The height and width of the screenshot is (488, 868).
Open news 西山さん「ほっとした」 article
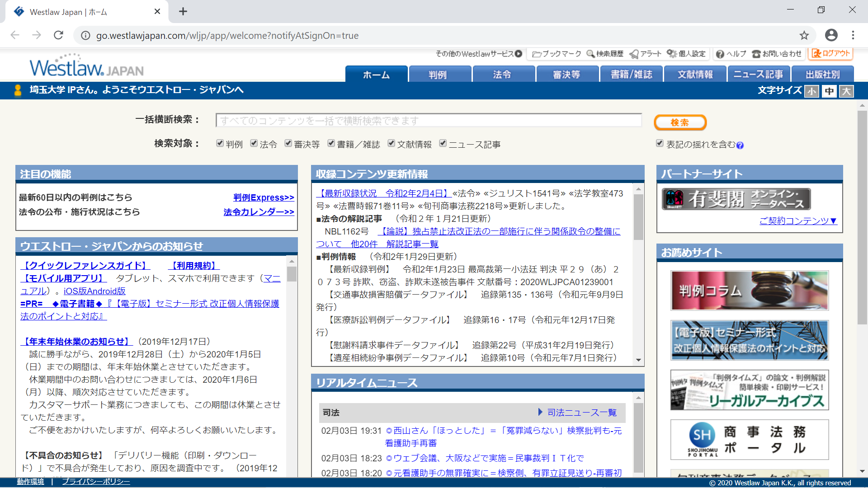(x=504, y=436)
